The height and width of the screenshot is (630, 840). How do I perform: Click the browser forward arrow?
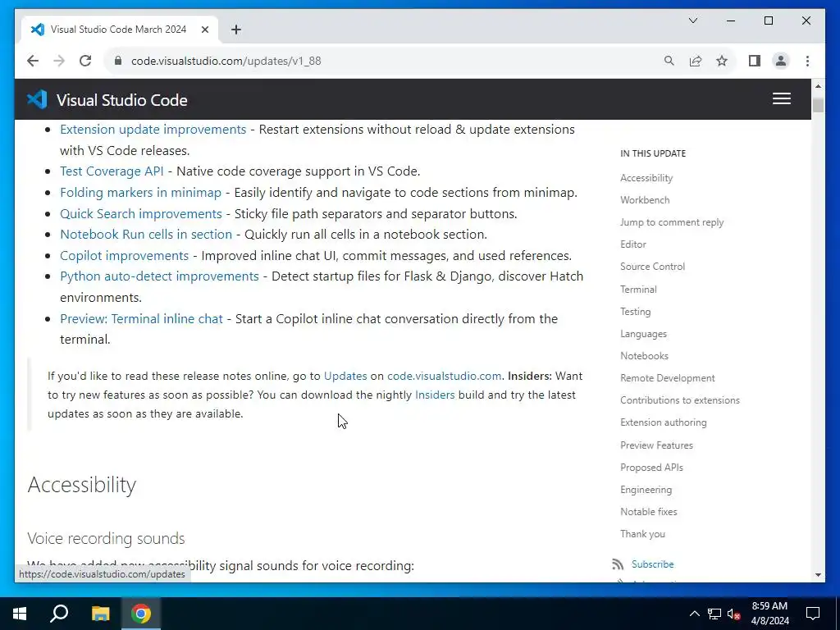point(59,61)
